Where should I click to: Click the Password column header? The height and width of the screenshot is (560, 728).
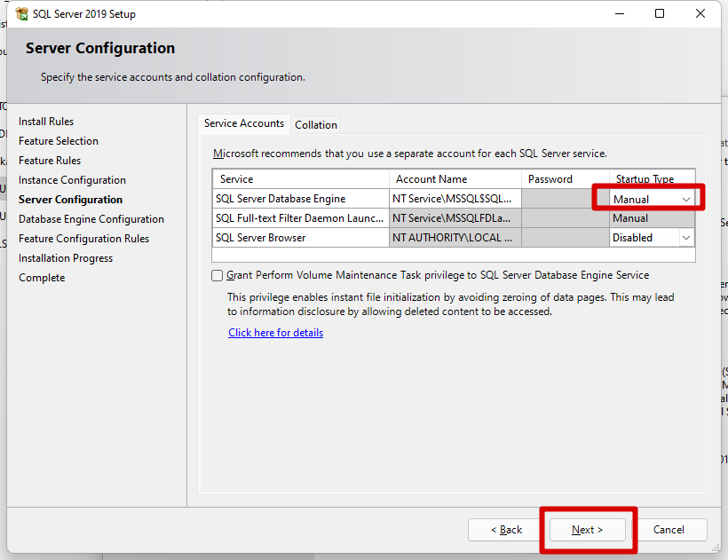pyautogui.click(x=565, y=179)
